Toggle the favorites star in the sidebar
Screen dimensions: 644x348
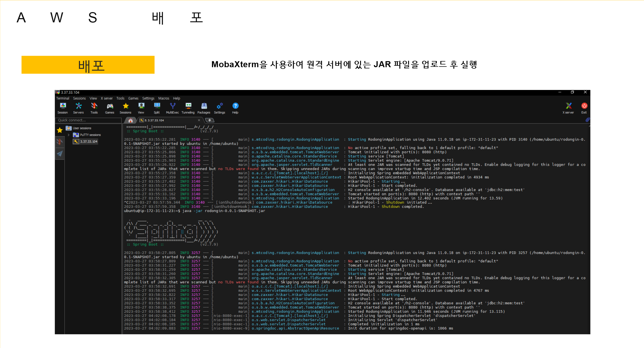[x=60, y=130]
